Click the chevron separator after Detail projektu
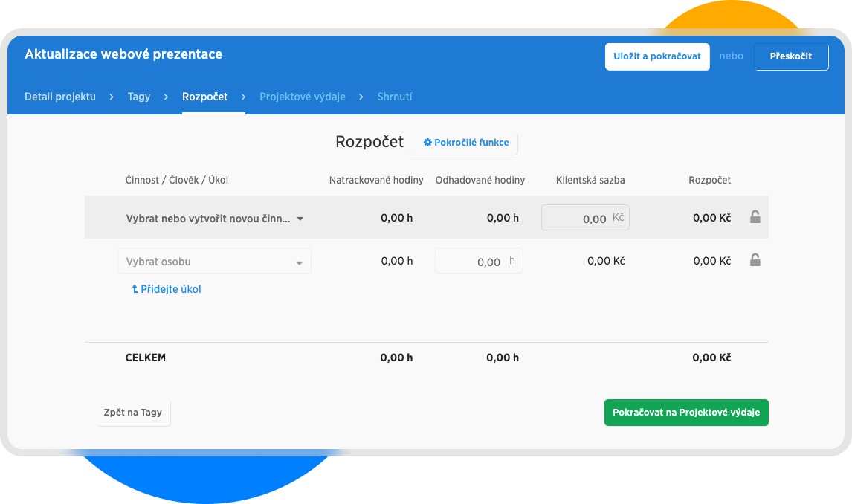Screen dimensions: 852x504 click(x=112, y=97)
